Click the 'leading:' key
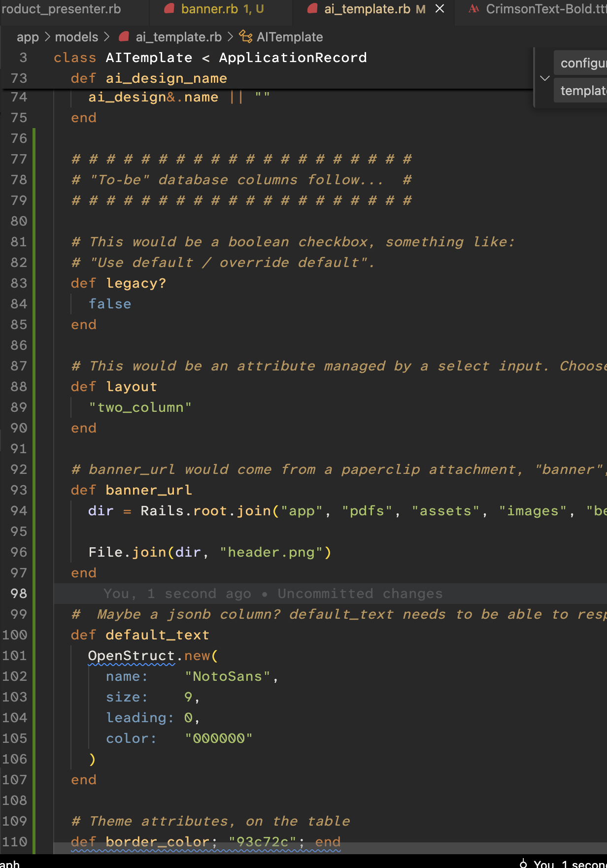Screen dimensions: 607x868 click(140, 718)
